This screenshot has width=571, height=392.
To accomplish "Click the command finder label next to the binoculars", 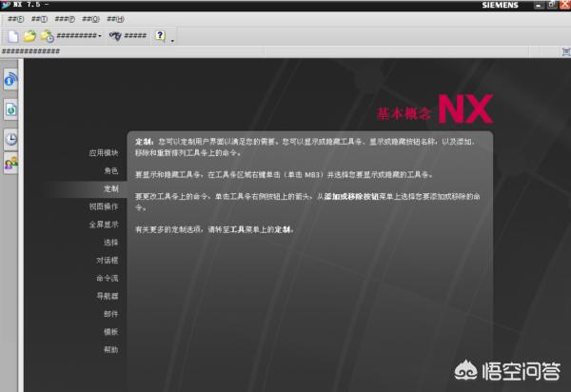I will 135,35.
